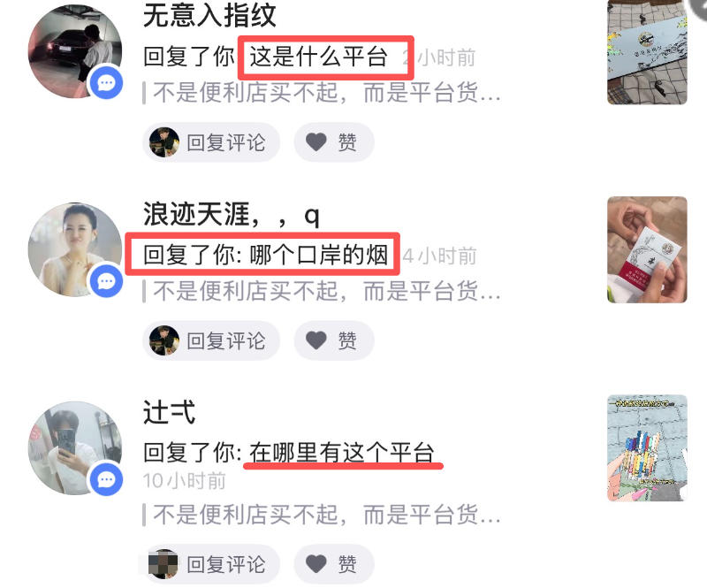
Task: Like 浪迹天涯's reply with the heart
Action: pos(334,340)
